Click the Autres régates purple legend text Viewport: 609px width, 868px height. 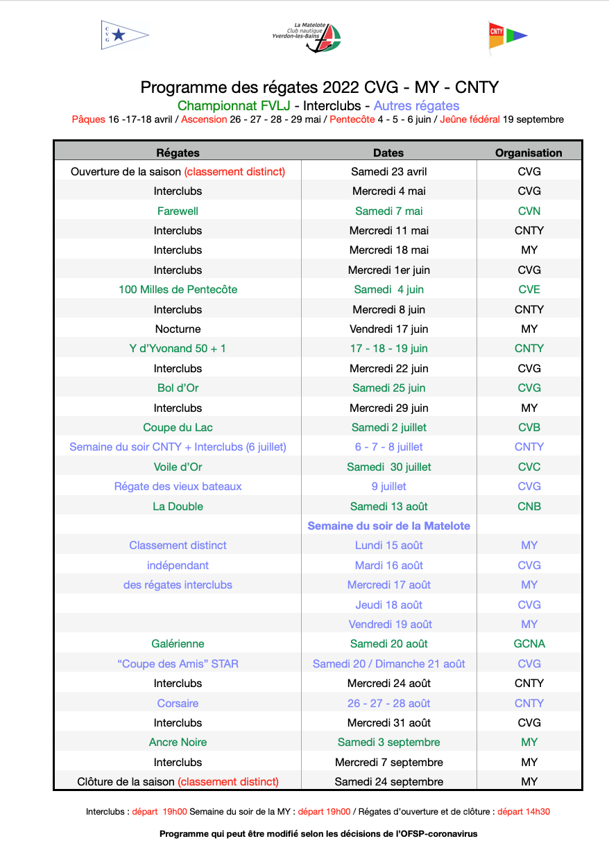416,106
